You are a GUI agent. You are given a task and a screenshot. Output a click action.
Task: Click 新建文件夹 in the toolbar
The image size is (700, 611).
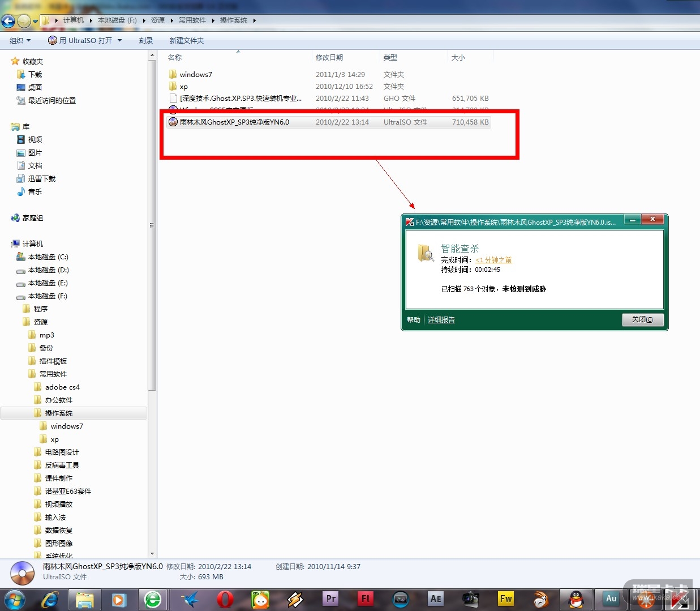187,41
